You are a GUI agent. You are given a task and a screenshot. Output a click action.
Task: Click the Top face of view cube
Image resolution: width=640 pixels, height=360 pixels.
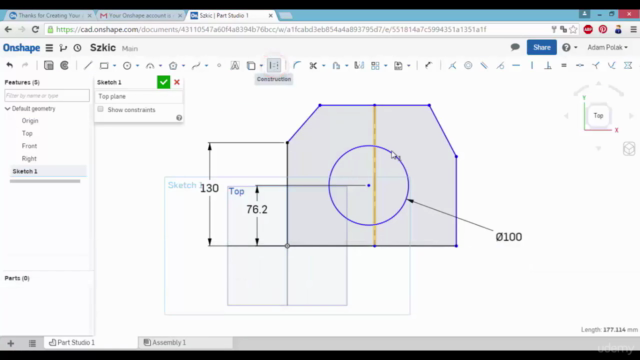[598, 116]
